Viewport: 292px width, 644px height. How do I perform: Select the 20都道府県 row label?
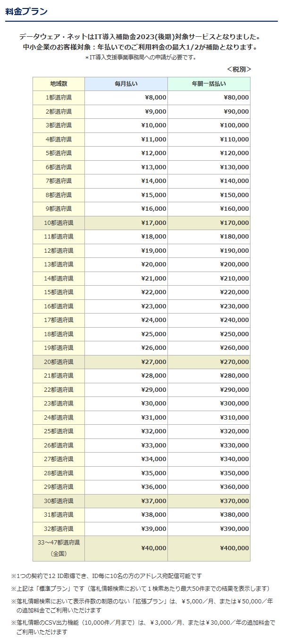tap(59, 362)
